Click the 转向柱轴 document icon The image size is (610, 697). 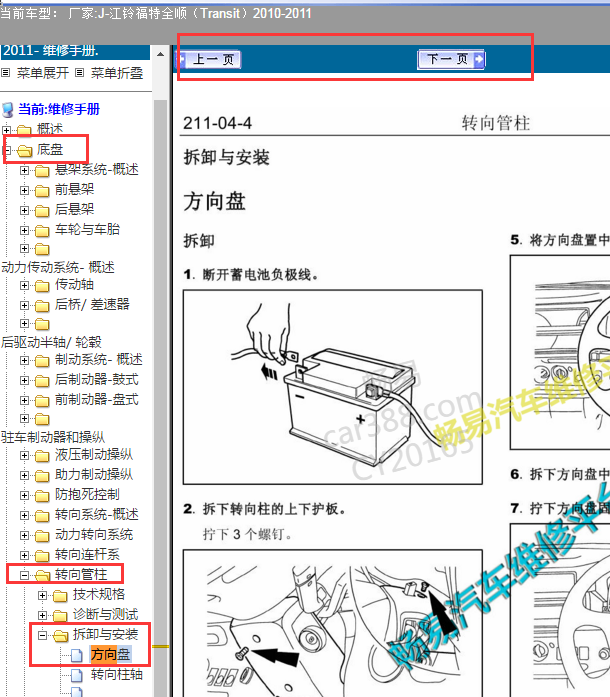coord(77,675)
